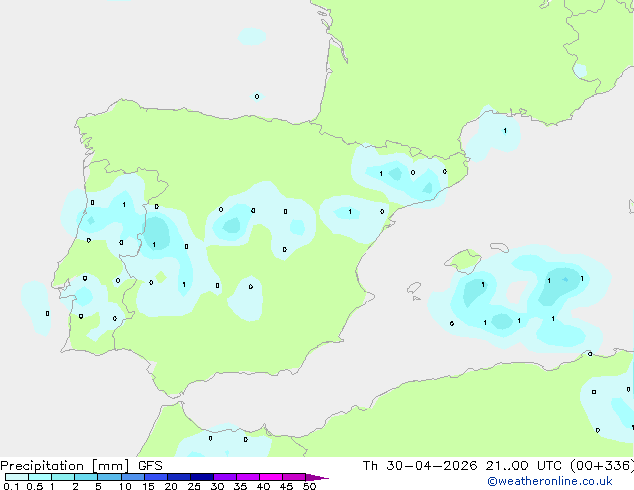The width and height of the screenshot is (634, 490).
Task: Open the weatheronline.co.uk copyright link
Action: (x=549, y=481)
